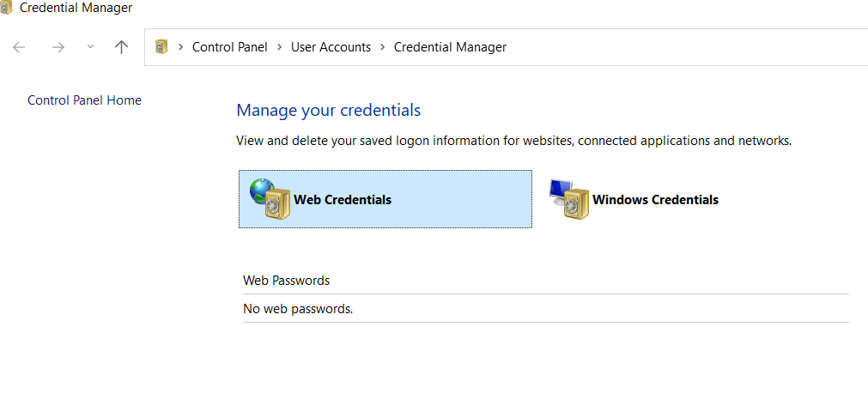Expand chevron before Credential Manager breadcrumb
868x393 pixels.
coord(383,47)
